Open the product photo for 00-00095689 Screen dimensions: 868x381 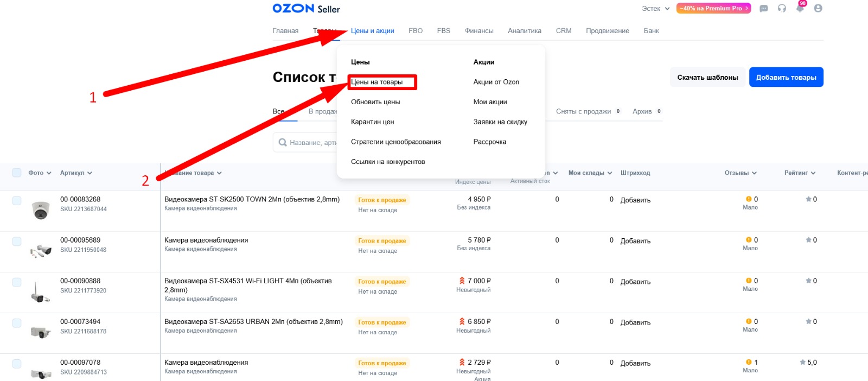41,250
